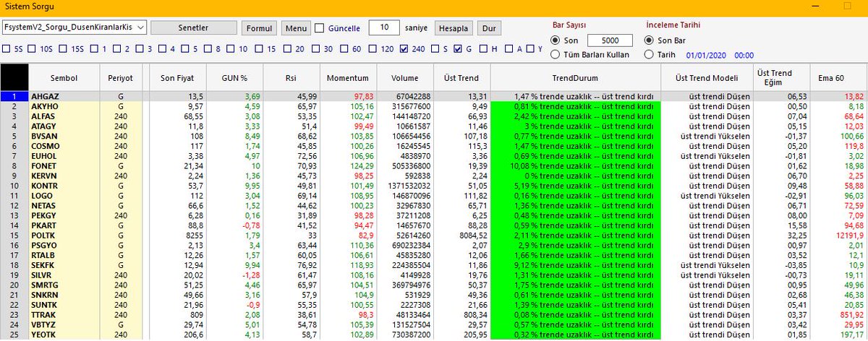The image size is (868, 341).
Task: Tick the 1 minute period checkbox
Action: 95,49
